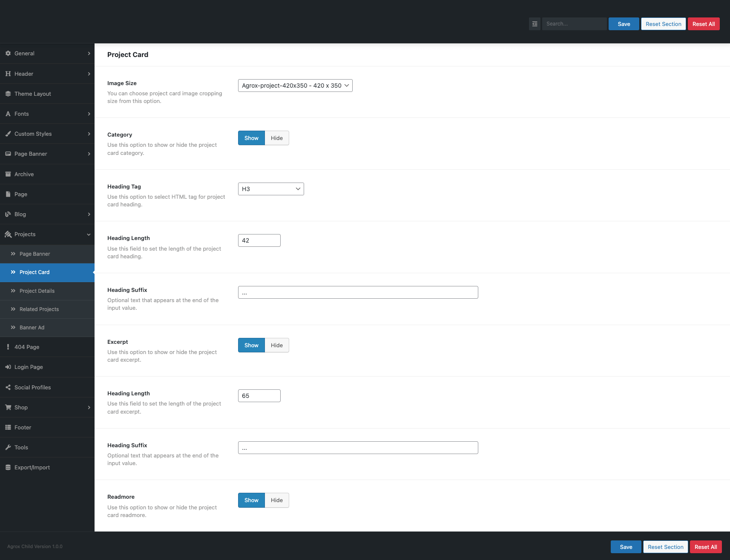This screenshot has width=730, height=560.
Task: Click double-arrow icon beside Banner Ad
Action: click(x=13, y=327)
